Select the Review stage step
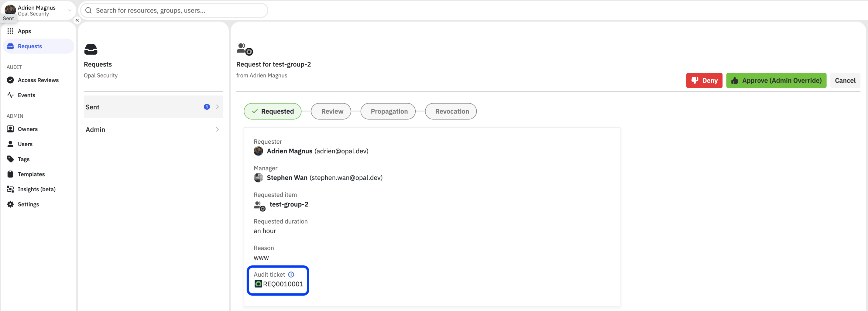Image resolution: width=868 pixels, height=311 pixels. (331, 111)
